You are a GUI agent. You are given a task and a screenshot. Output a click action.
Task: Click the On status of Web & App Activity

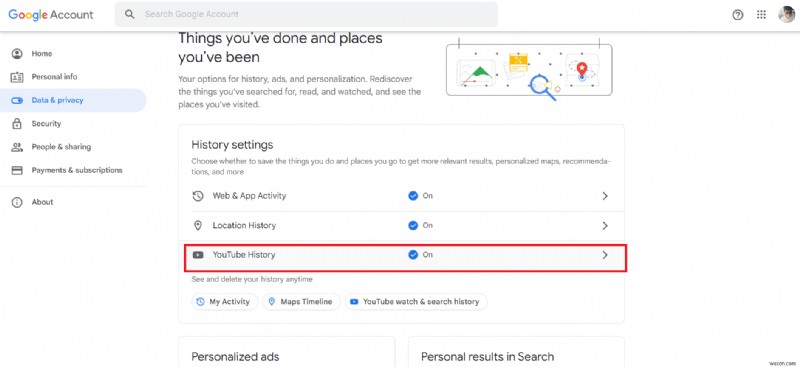428,196
